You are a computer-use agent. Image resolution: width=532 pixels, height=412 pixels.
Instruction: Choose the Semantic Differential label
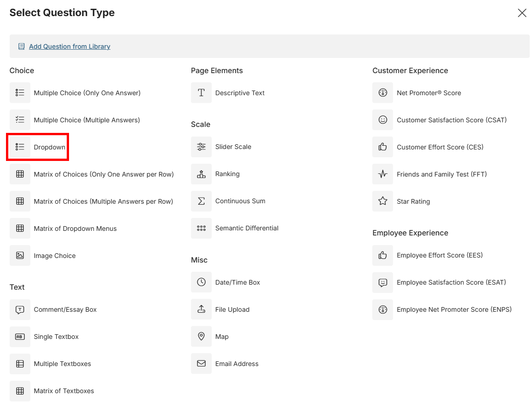click(x=247, y=228)
